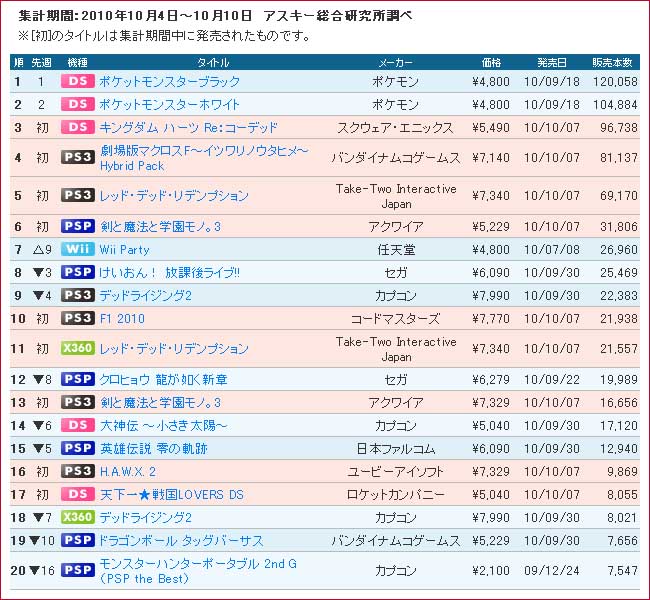Click the DS badge beside キングダム ハーツ Re:コーデッド
Viewport: 650px width, 600px height.
click(78, 127)
